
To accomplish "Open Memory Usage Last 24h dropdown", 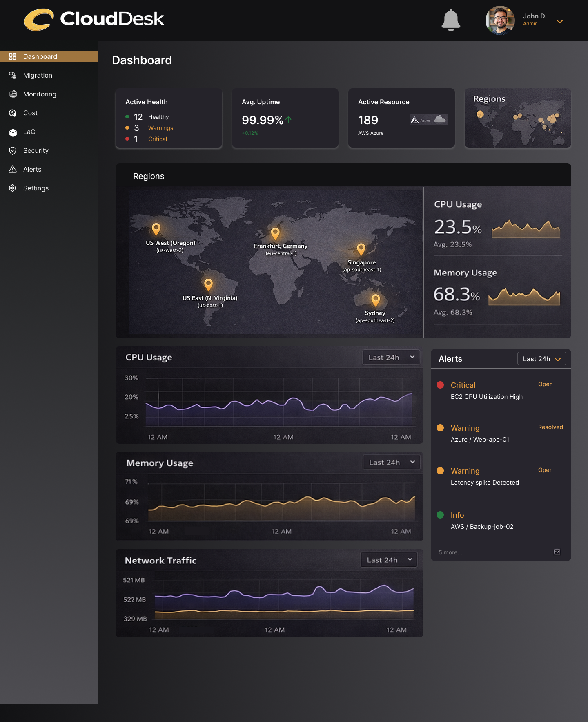I will pyautogui.click(x=392, y=462).
